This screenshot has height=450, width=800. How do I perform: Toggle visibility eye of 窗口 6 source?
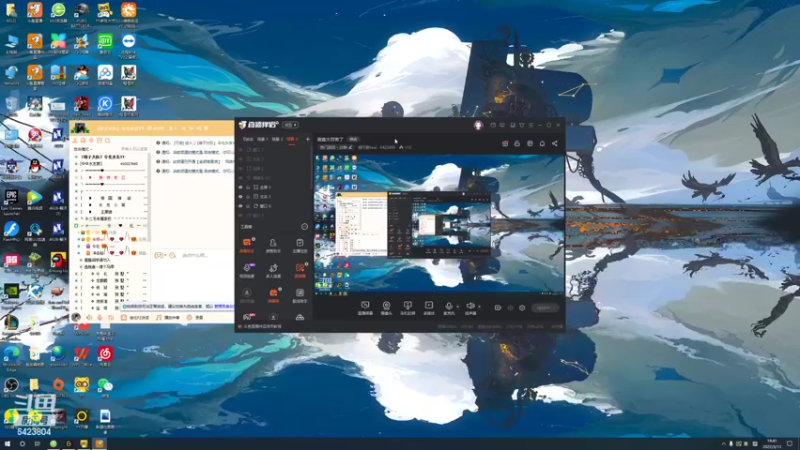(x=241, y=206)
